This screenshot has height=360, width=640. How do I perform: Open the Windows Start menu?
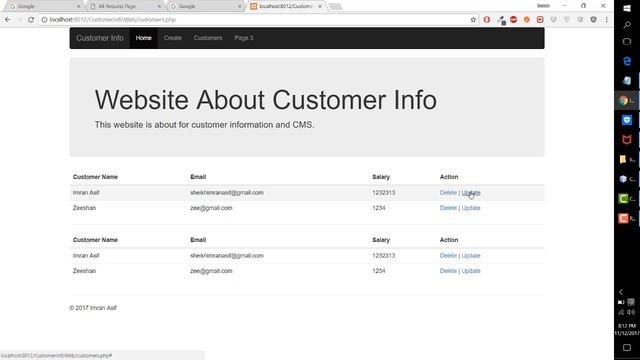point(627,8)
